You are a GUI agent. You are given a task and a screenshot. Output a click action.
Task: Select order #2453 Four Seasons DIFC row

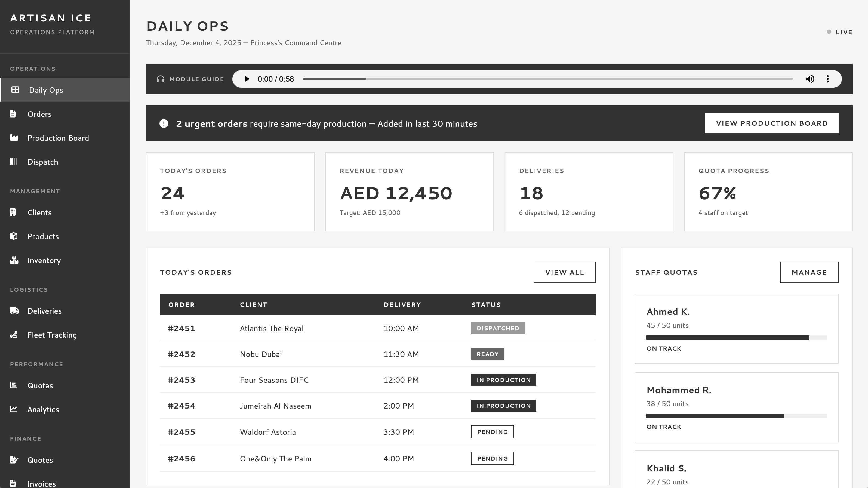click(x=377, y=380)
